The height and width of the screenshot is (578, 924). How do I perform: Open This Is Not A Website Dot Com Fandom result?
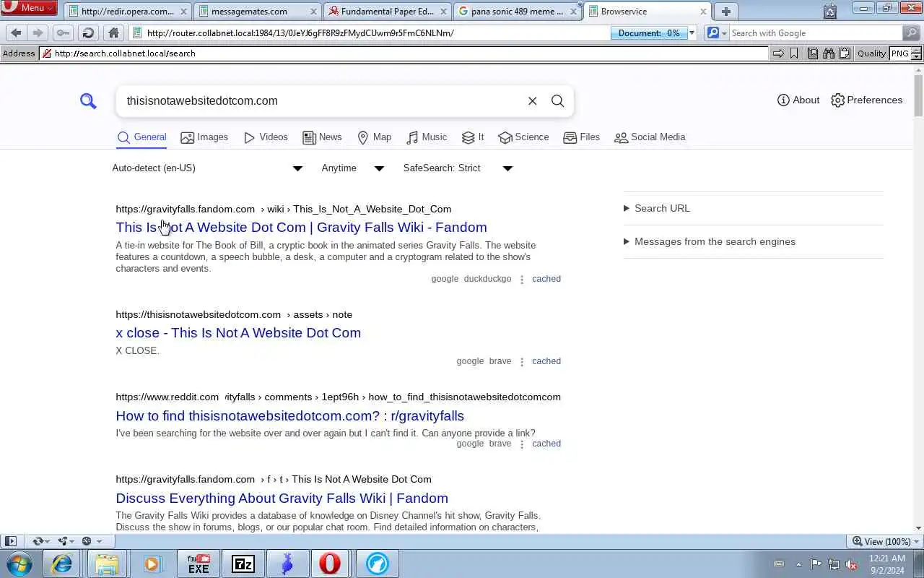tap(301, 227)
